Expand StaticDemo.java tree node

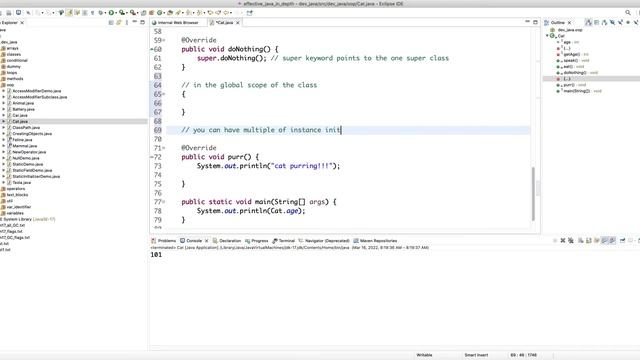pos(4,164)
